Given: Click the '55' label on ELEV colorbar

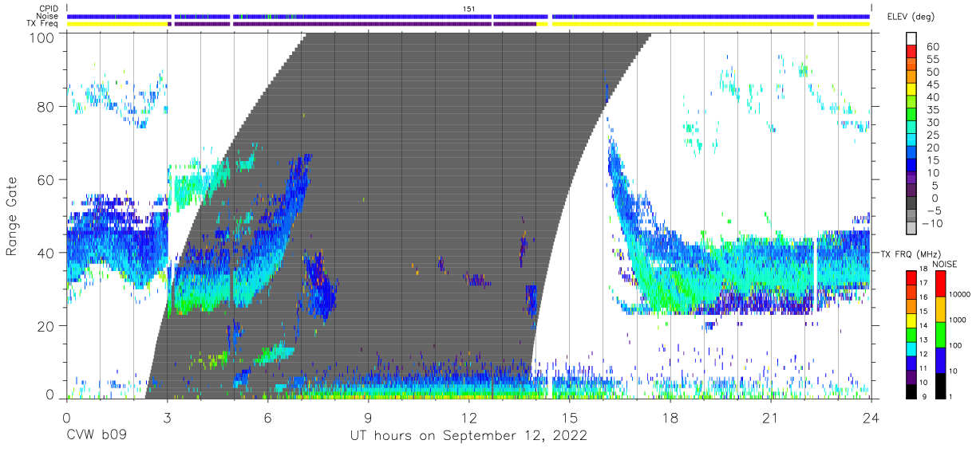Looking at the screenshot, I should pos(933,59).
